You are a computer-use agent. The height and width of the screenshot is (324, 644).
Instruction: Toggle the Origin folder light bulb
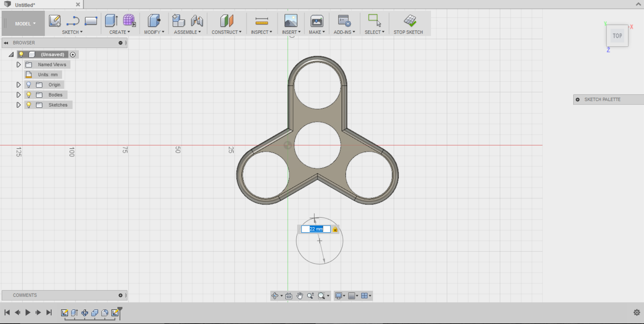click(x=29, y=85)
